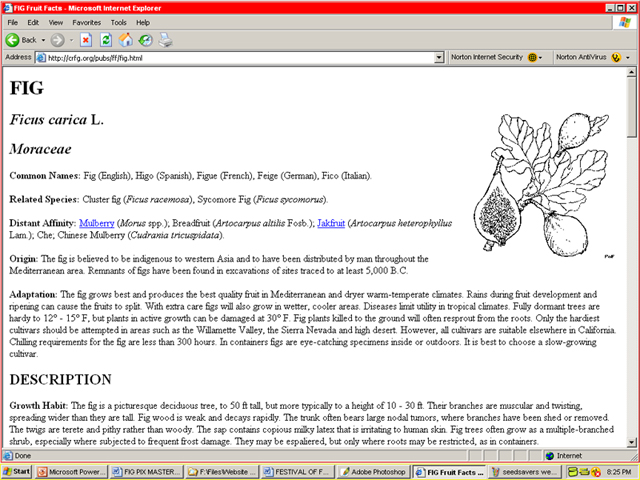This screenshot has width=640, height=480.
Task: Open the File menu
Action: pyautogui.click(x=12, y=22)
